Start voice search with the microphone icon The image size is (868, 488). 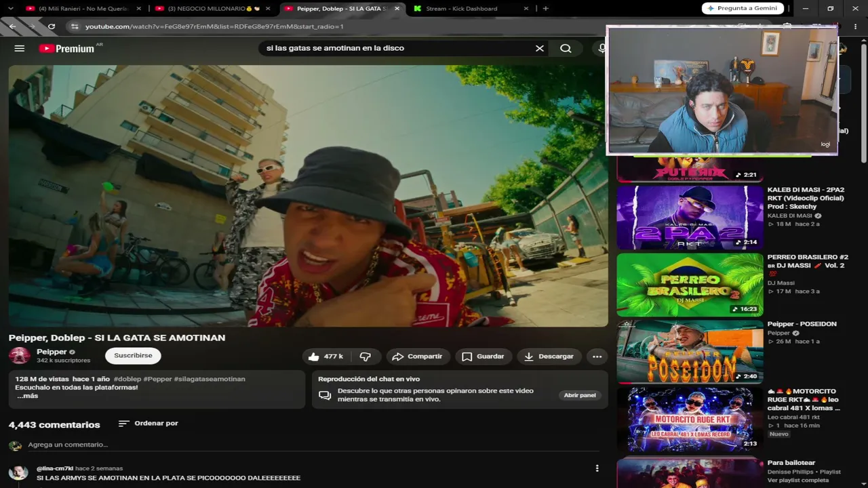coord(601,48)
